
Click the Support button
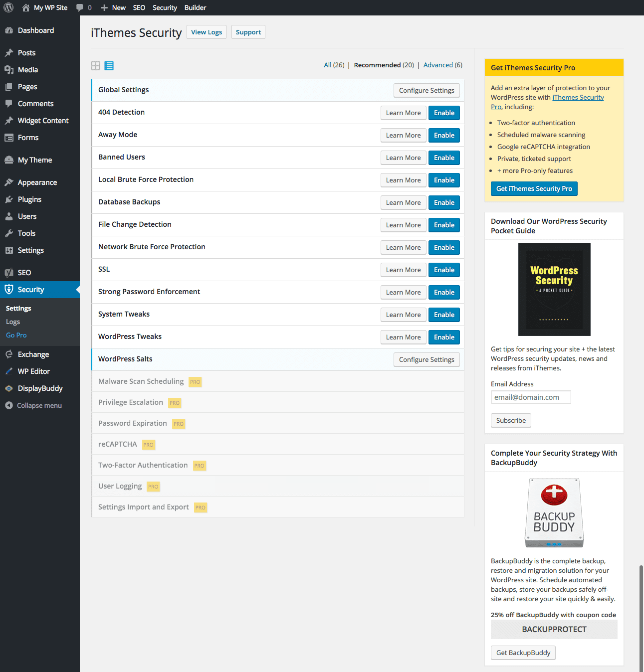[x=248, y=32]
